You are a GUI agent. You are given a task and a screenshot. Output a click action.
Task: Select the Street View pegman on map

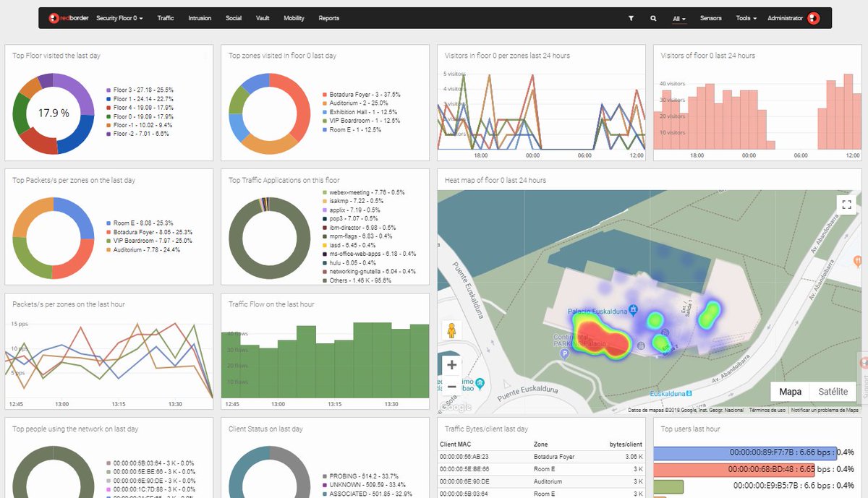[451, 330]
